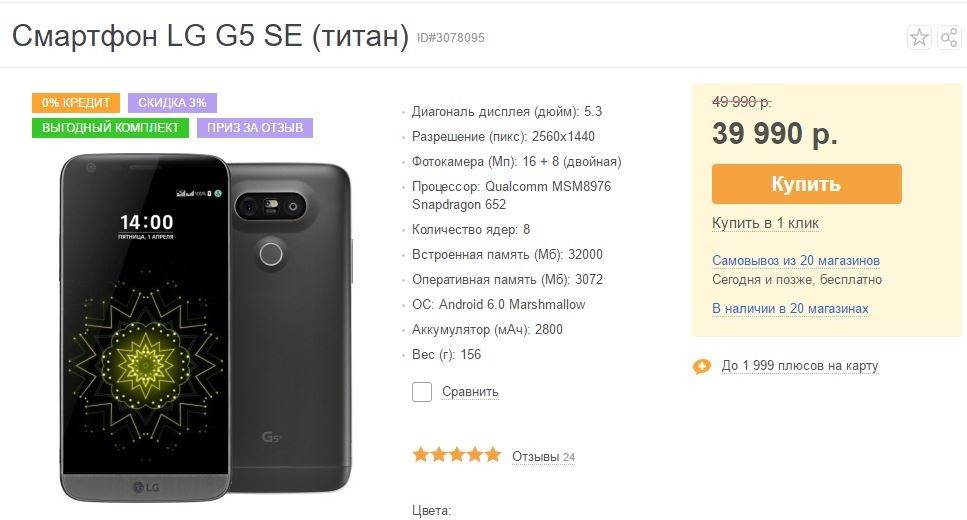Click the Сравнить label text
967x520 pixels.
[470, 392]
